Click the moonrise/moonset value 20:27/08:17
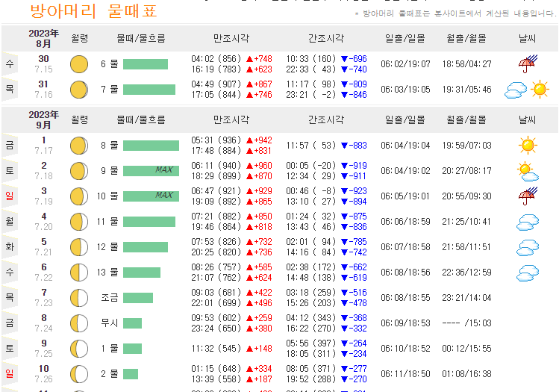This screenshot has height=392, width=559. pos(466,171)
